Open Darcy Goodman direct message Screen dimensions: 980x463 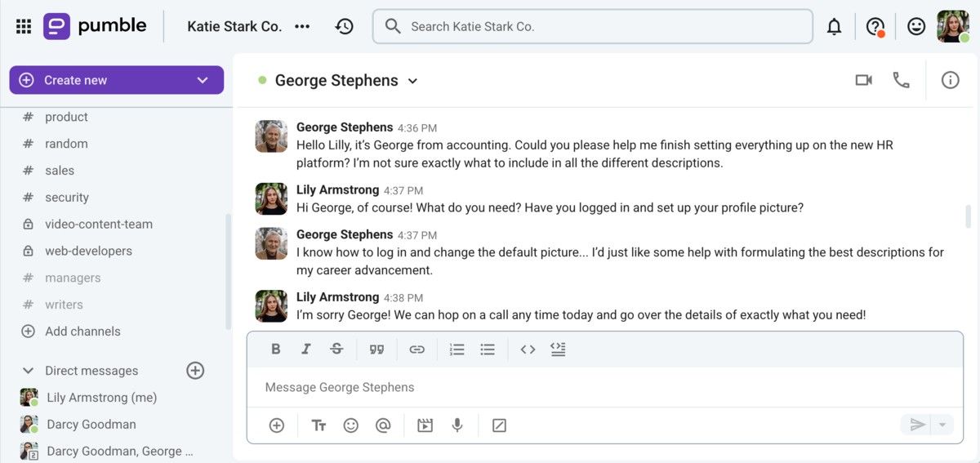[91, 425]
